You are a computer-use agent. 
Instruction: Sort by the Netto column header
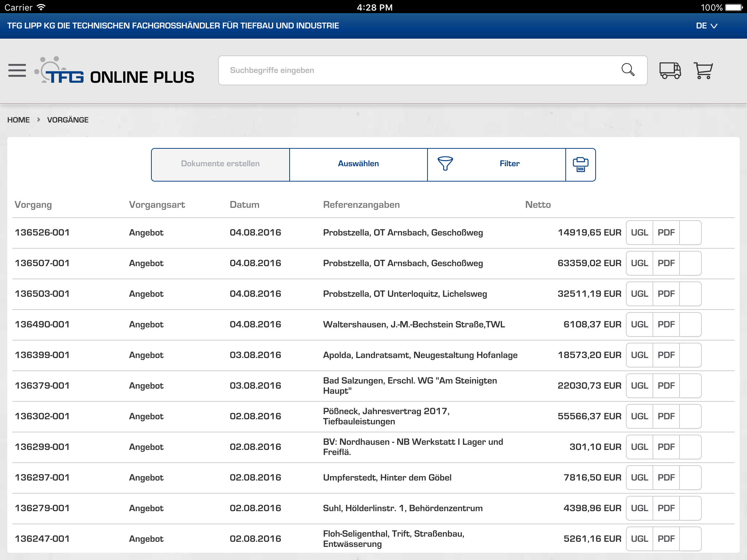pos(538,205)
